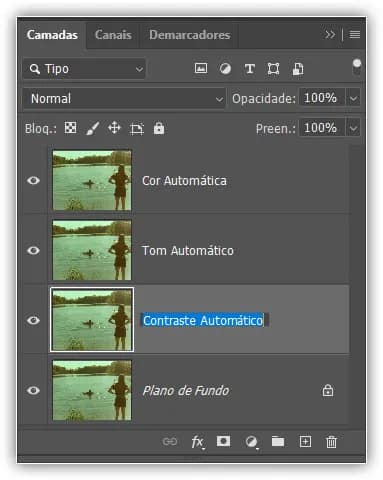
Task: Click the link layers chain icon
Action: click(x=170, y=442)
